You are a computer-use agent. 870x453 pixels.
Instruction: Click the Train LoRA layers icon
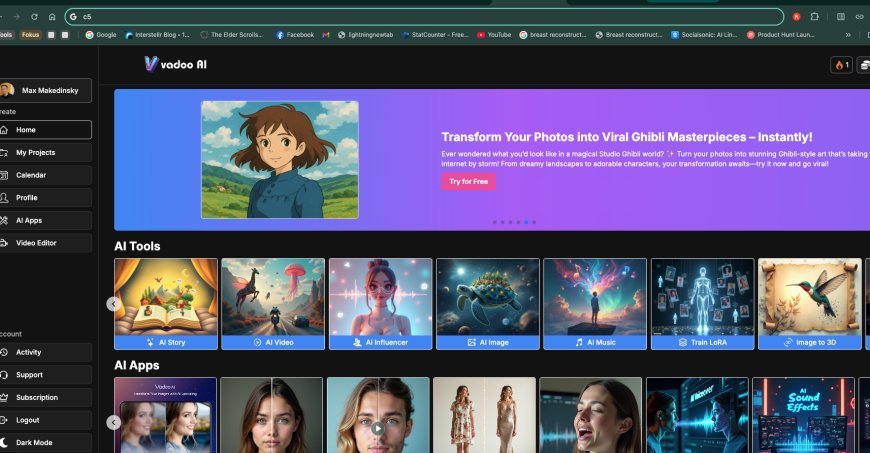pos(682,343)
